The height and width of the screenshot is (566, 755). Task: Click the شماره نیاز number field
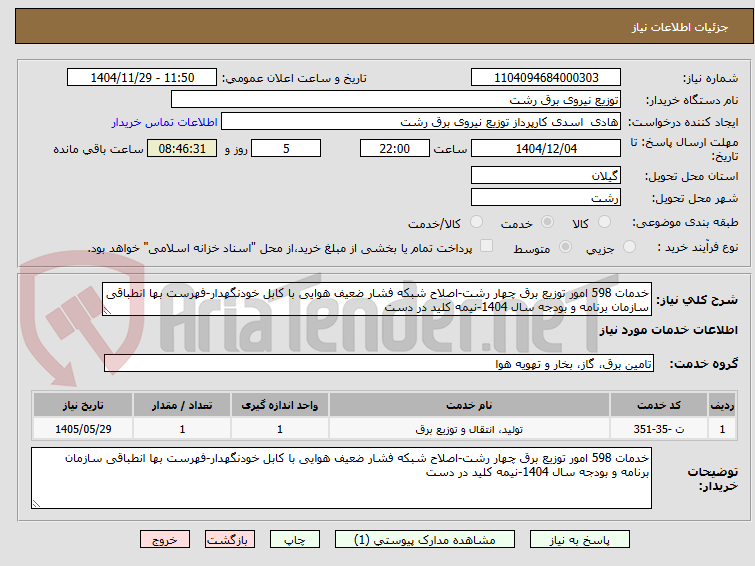[x=546, y=78]
